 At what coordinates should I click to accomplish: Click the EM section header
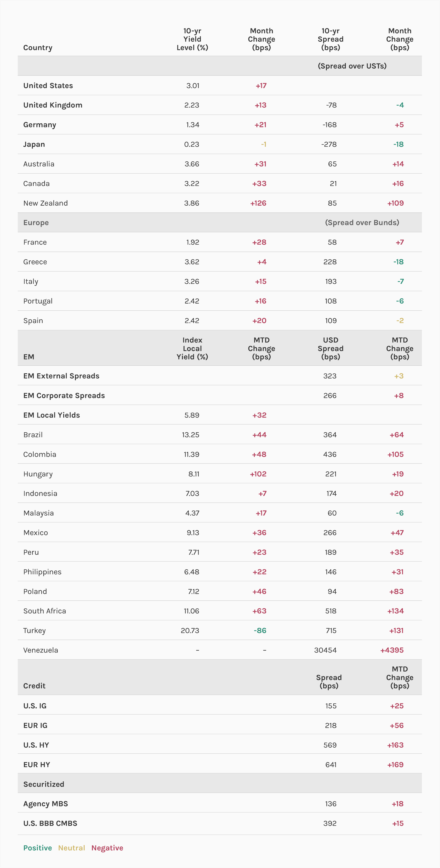pos(29,357)
